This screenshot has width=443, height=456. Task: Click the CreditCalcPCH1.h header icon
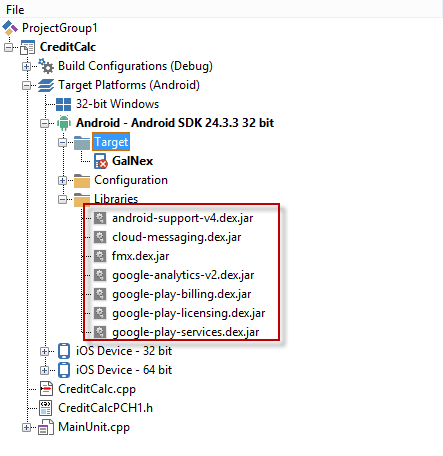(x=46, y=408)
